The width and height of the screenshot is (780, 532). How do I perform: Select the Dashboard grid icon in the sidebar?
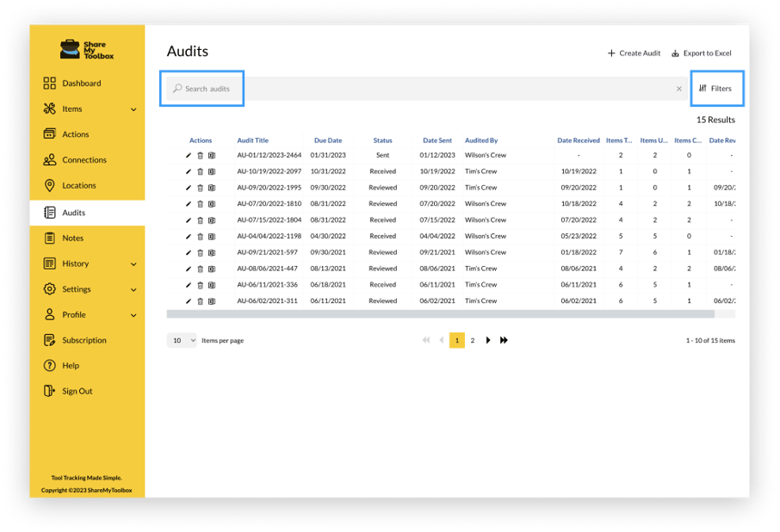[x=52, y=83]
